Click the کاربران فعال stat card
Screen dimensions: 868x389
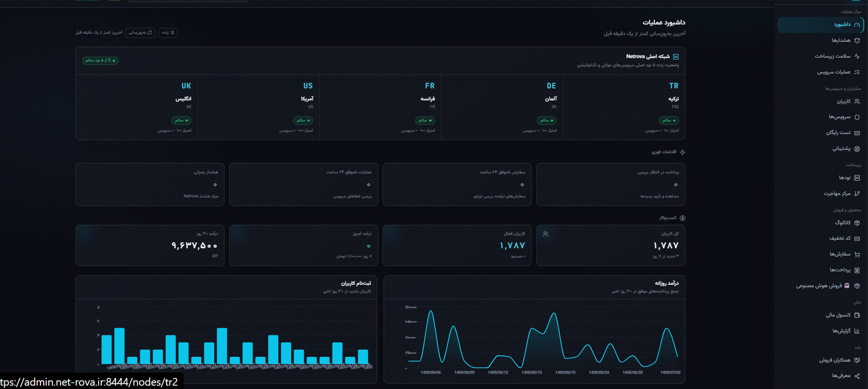tap(457, 245)
